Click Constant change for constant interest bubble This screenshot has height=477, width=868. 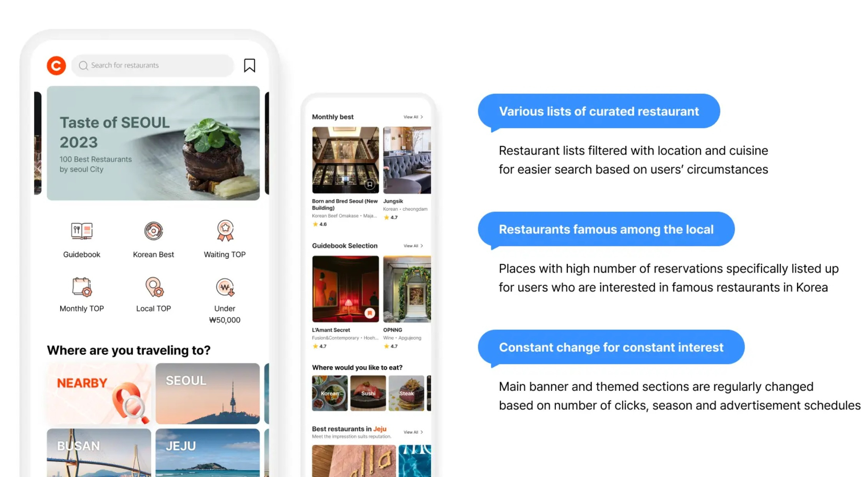click(611, 347)
